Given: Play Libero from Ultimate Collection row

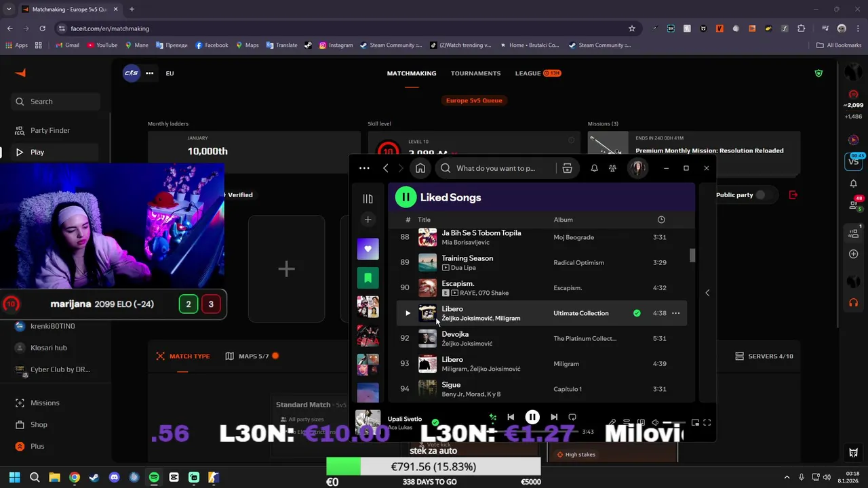Looking at the screenshot, I should [408, 313].
